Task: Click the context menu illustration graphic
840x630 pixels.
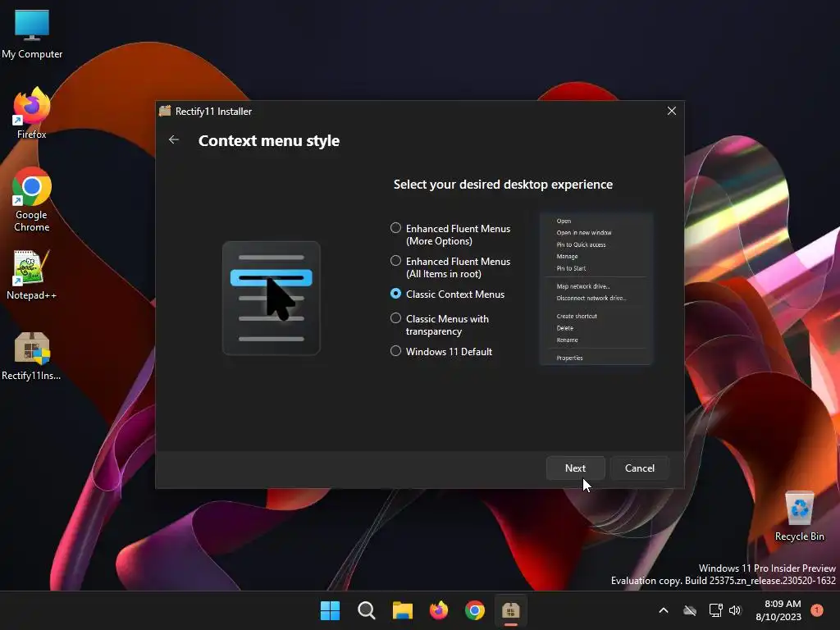Action: [x=271, y=298]
